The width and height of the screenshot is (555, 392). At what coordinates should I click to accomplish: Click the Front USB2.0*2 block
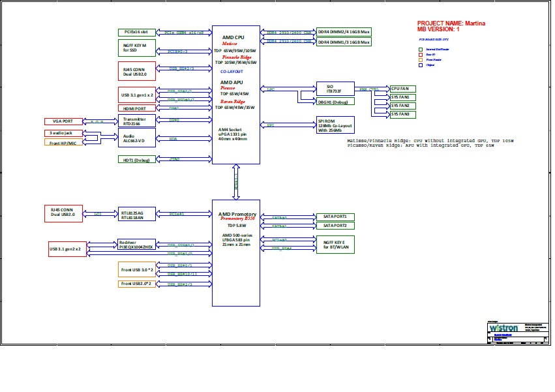pos(136,284)
